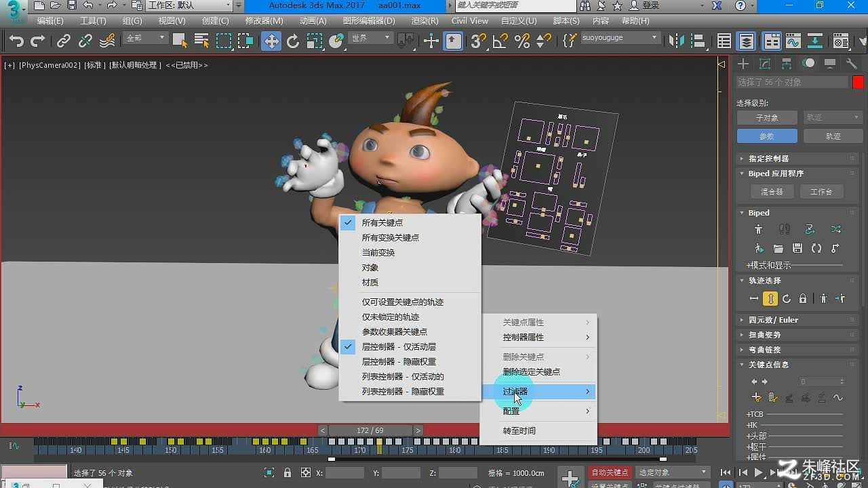Expand the 扭曲姿势 rollout
The image size is (868, 488).
tap(797, 335)
